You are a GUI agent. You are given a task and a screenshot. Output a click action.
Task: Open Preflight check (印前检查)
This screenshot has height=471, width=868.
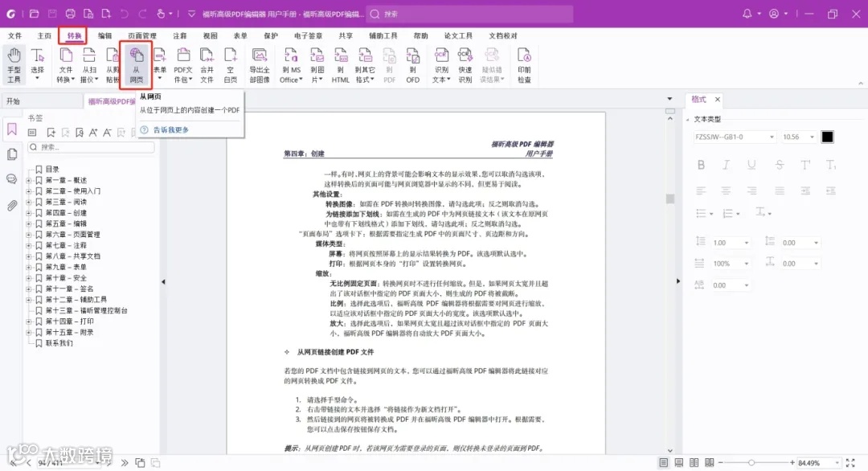[524, 65]
